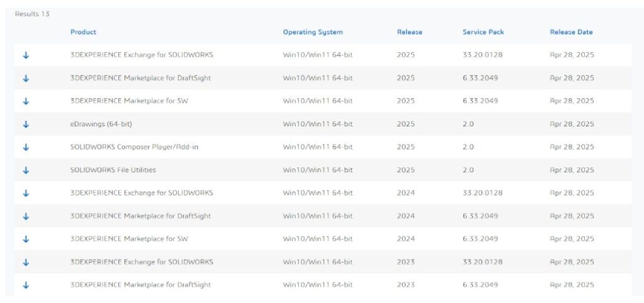Select 'SOLIDWORKS File Utilities' product name
This screenshot has height=303, width=644.
click(113, 170)
